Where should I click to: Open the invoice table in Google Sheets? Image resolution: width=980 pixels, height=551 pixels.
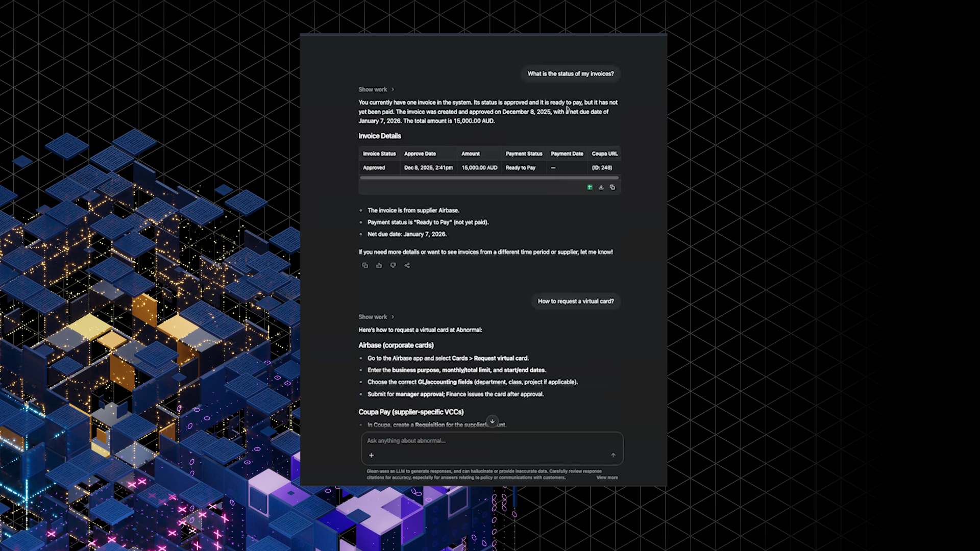click(x=590, y=187)
